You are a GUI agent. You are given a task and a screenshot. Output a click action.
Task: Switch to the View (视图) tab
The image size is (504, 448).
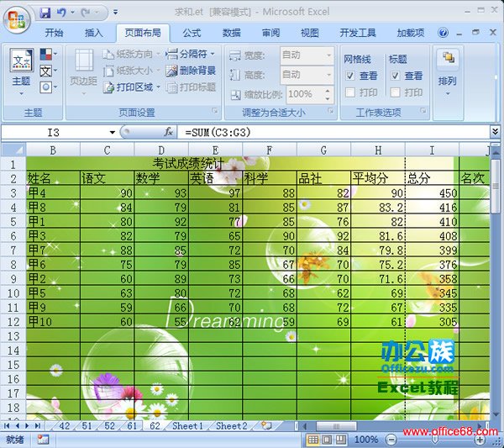[310, 33]
